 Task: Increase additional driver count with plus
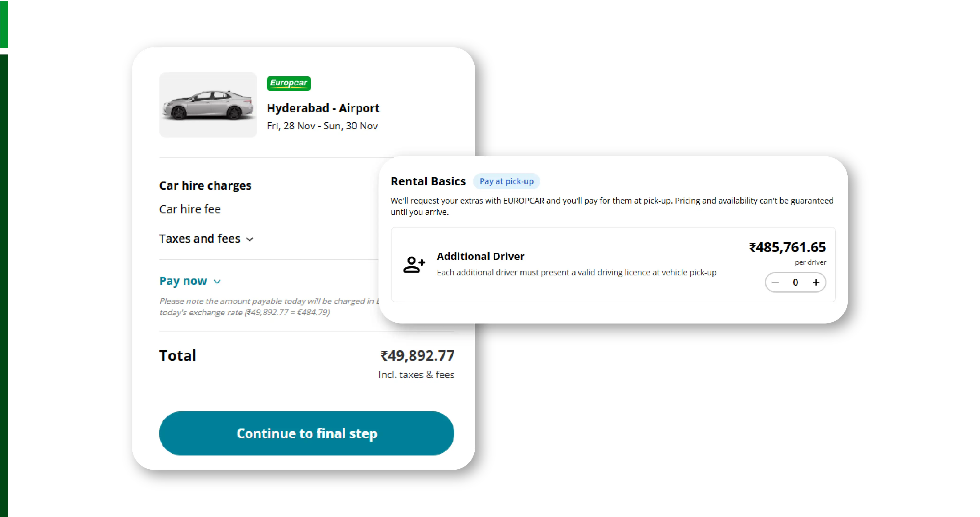(816, 282)
